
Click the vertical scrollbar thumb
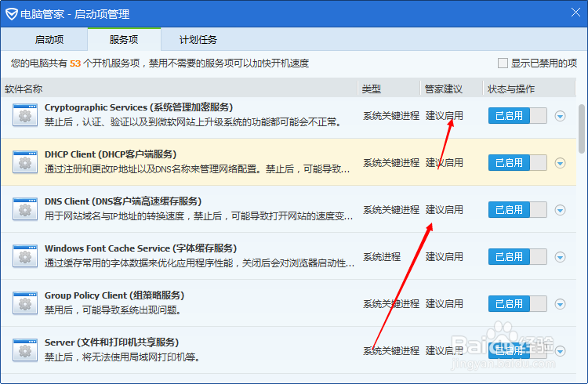pos(582,129)
